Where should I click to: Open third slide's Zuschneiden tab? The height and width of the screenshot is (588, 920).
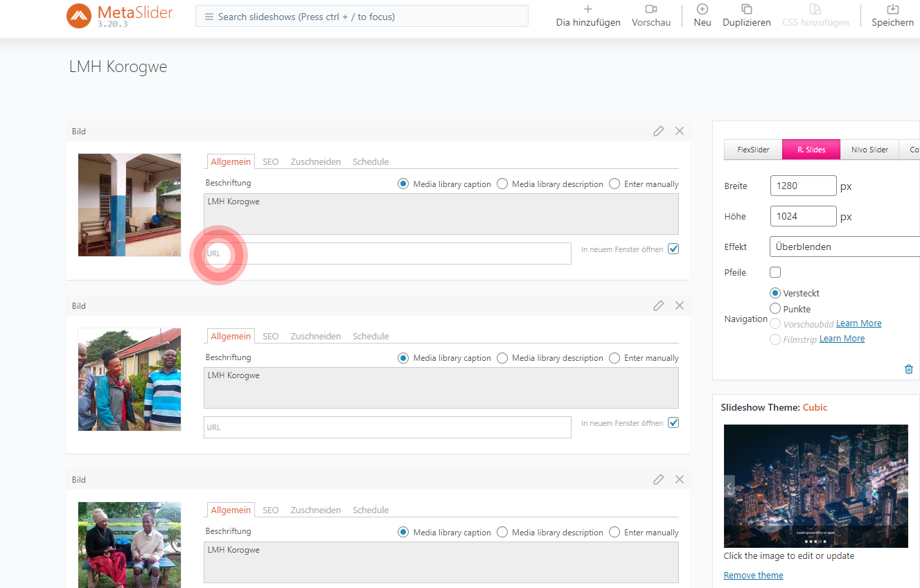point(315,510)
